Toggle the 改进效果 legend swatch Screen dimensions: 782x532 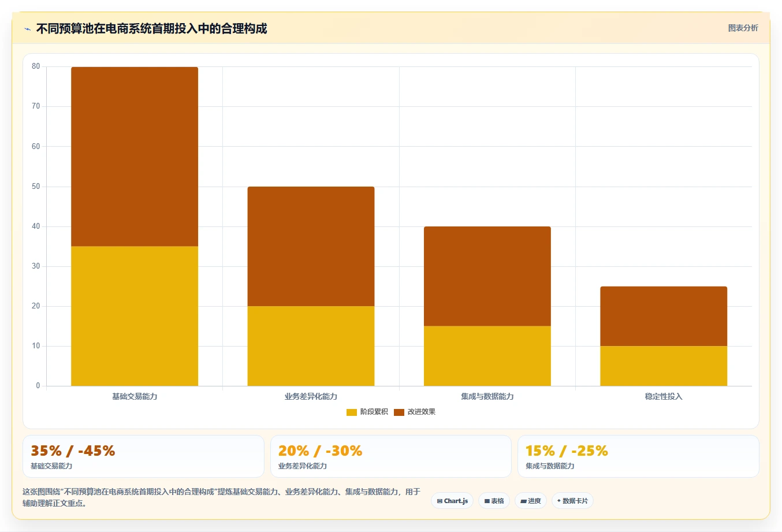click(x=399, y=412)
